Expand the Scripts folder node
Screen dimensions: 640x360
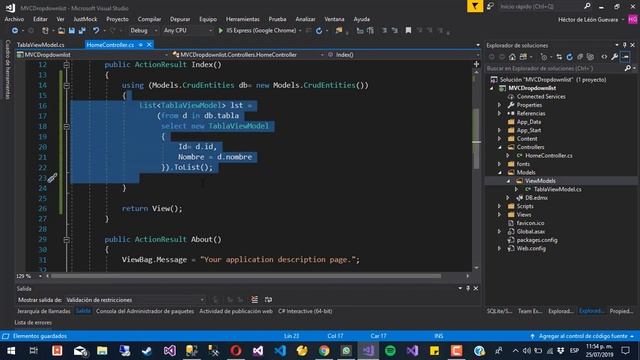pos(500,207)
